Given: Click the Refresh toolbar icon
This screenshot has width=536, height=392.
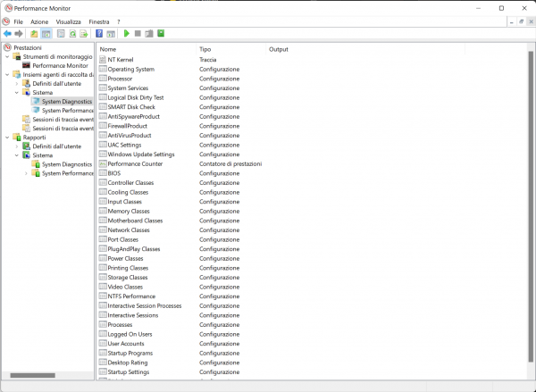Looking at the screenshot, I should 71,34.
